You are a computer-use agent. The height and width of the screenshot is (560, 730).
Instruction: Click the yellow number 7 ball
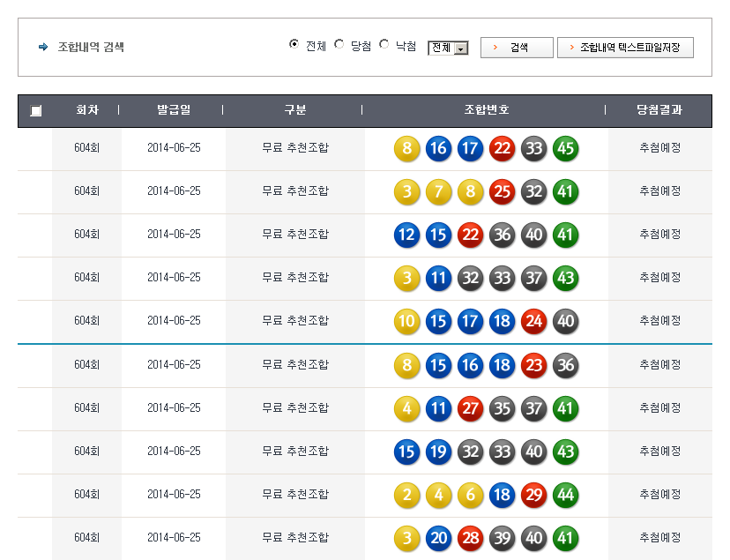click(438, 191)
